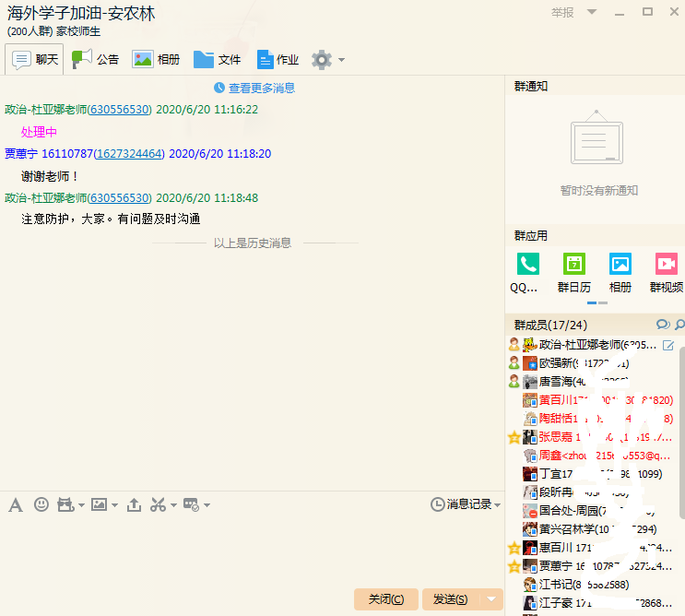Expand the 消息记录 history dropdown
The width and height of the screenshot is (685, 616).
coord(466,504)
